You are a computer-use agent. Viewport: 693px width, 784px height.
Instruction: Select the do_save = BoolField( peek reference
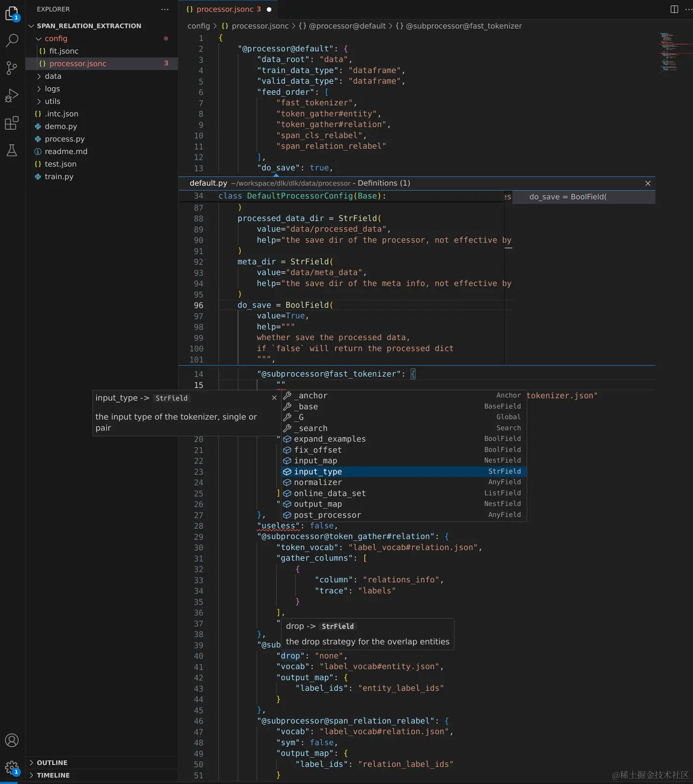point(584,197)
